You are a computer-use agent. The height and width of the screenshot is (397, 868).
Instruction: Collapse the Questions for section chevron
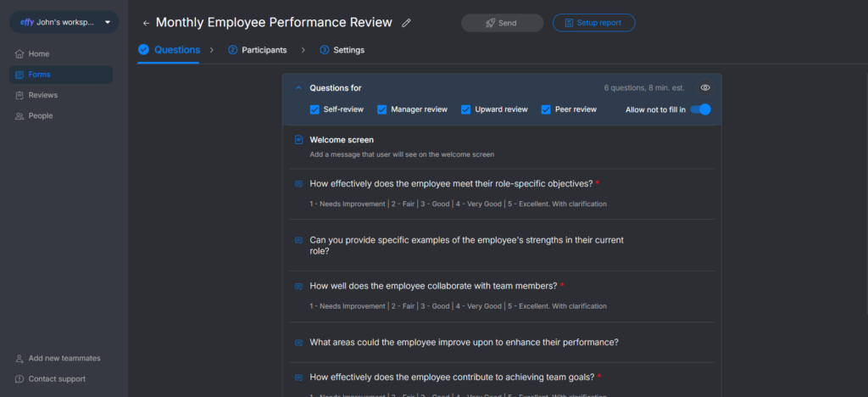pos(298,87)
